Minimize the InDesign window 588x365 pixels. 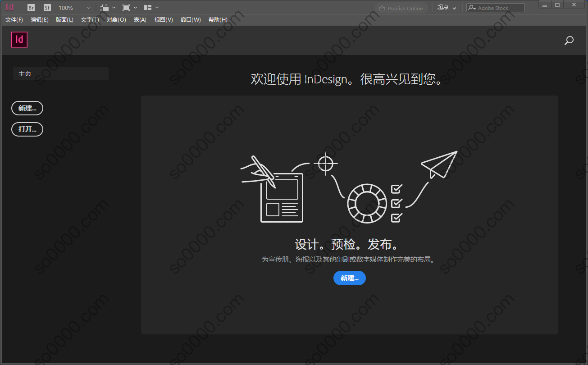[546, 5]
